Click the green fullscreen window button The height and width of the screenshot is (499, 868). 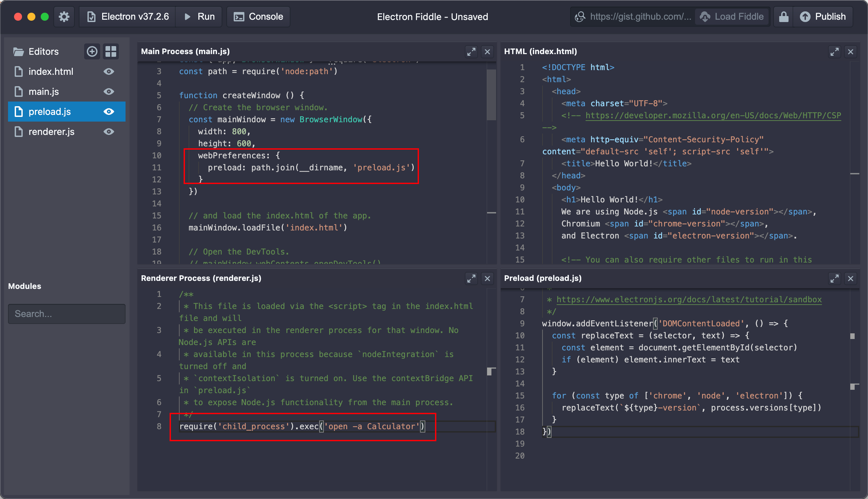45,17
